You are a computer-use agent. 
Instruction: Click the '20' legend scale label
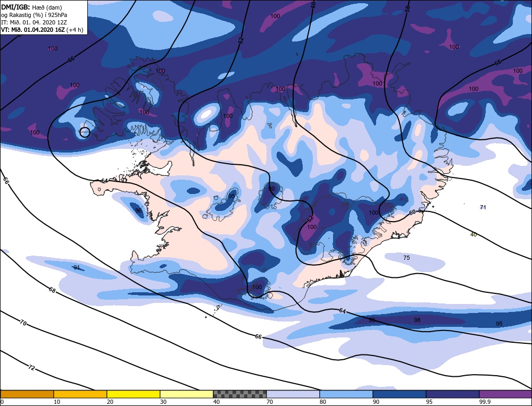[x=110, y=402]
